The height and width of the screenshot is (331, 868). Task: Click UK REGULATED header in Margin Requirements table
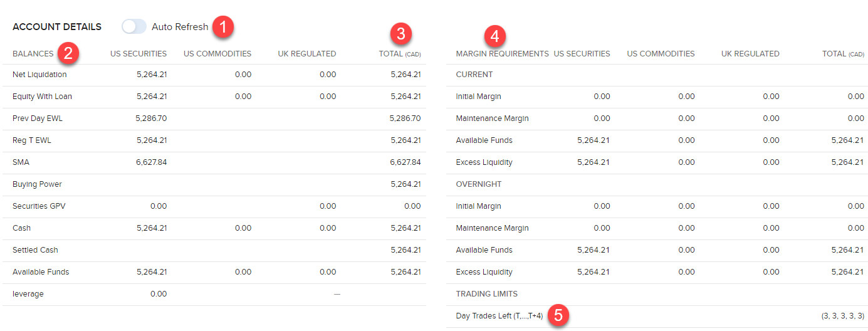750,54
